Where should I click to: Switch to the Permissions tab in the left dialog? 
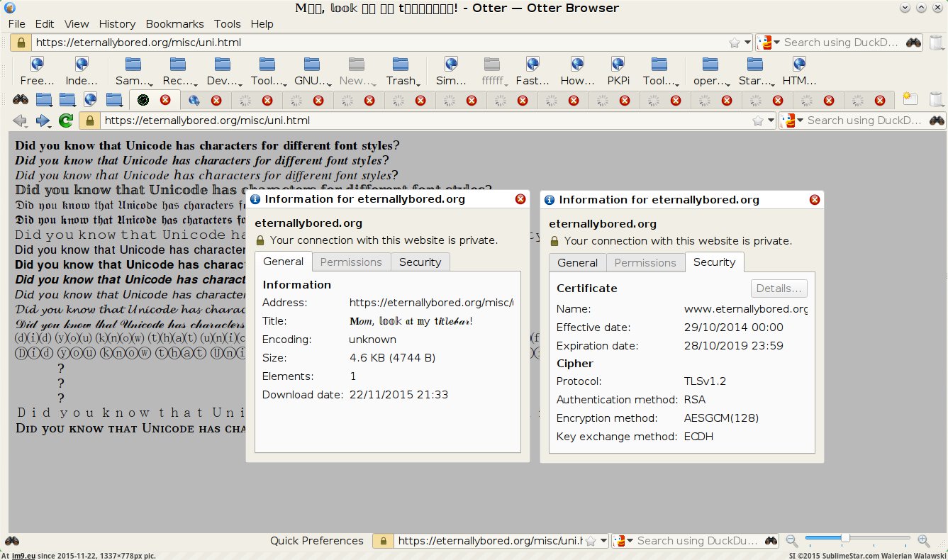pyautogui.click(x=351, y=262)
